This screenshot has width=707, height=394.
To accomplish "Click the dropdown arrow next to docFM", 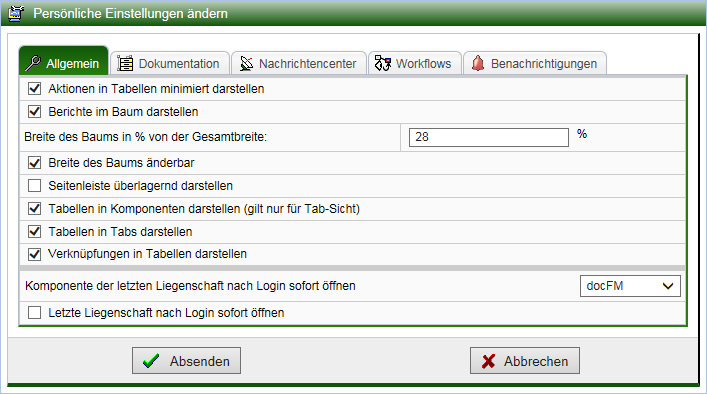I will [x=668, y=286].
